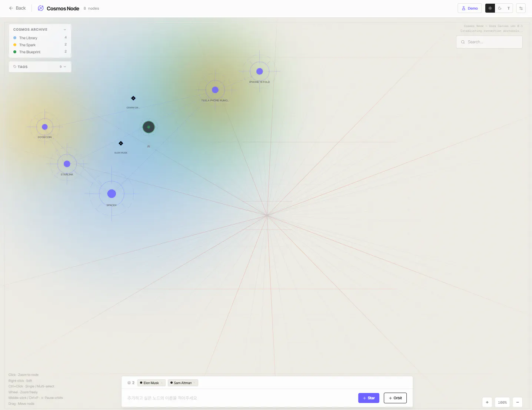Click The Spark yellow color dot
This screenshot has width=532, height=410.
pos(15,45)
